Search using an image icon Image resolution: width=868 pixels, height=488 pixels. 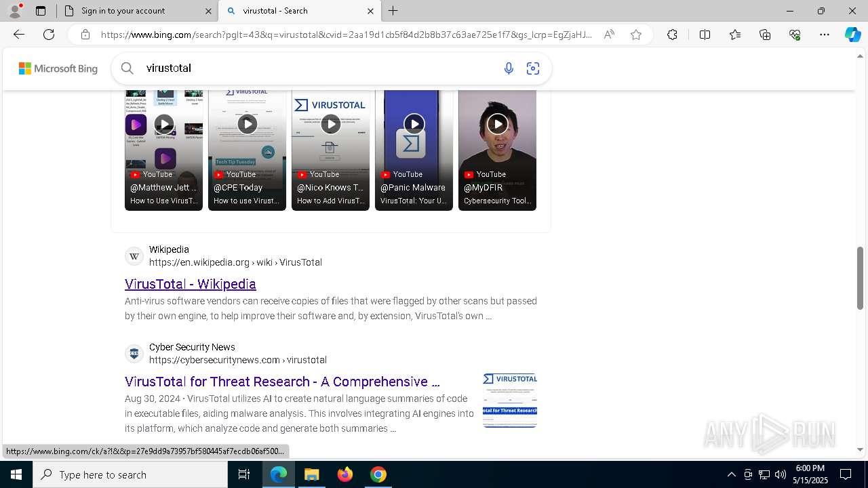coord(533,68)
